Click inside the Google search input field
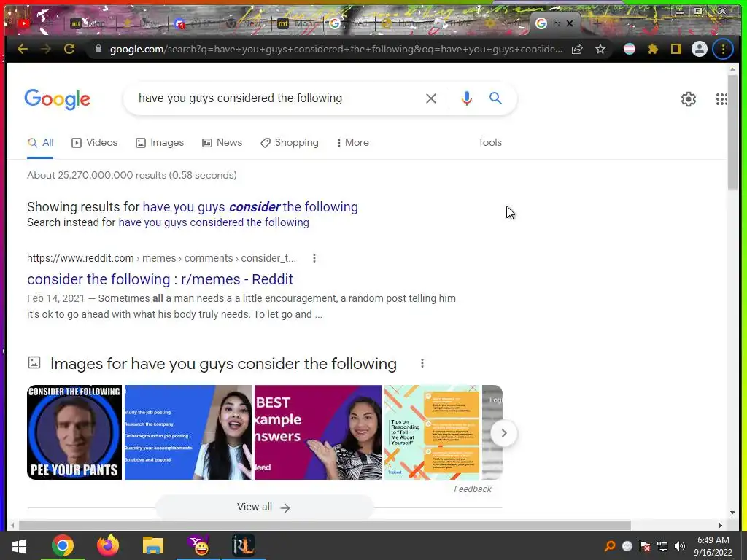 pyautogui.click(x=276, y=98)
